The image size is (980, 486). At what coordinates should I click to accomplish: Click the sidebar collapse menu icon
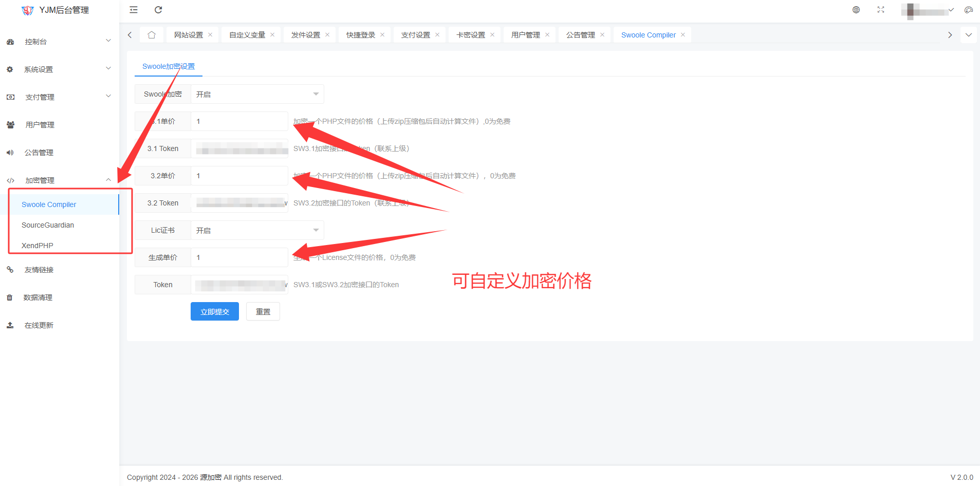click(134, 10)
